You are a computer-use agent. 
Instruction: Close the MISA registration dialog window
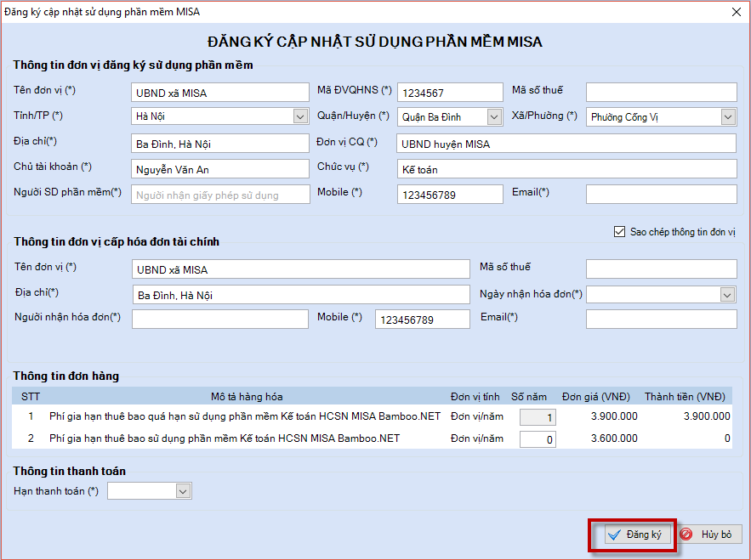(x=737, y=12)
